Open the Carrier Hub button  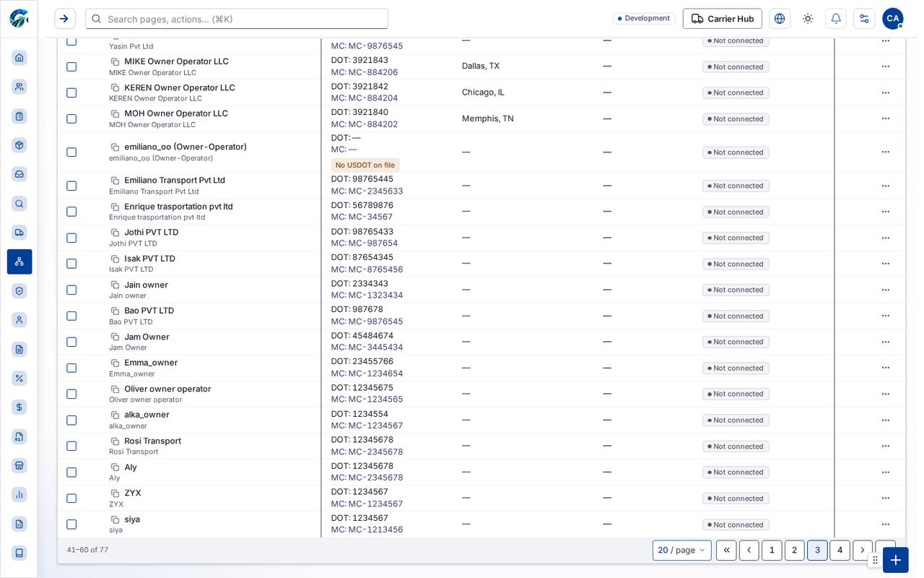point(723,19)
